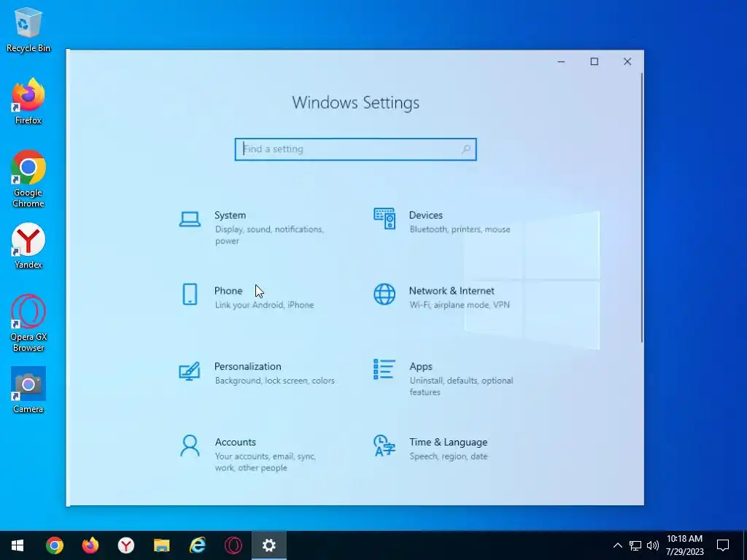Screen dimensions: 747x560
Task: Click the search magnifier in Find a setting
Action: 466,149
